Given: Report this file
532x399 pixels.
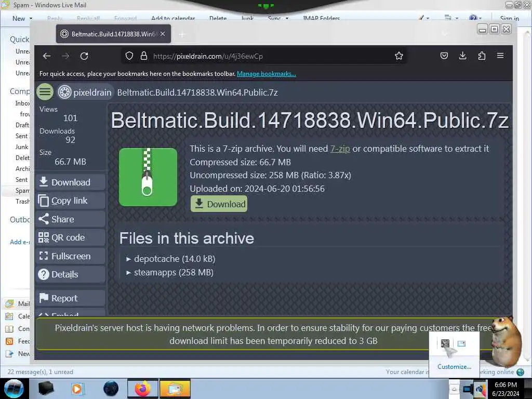Looking at the screenshot, I should (x=70, y=298).
